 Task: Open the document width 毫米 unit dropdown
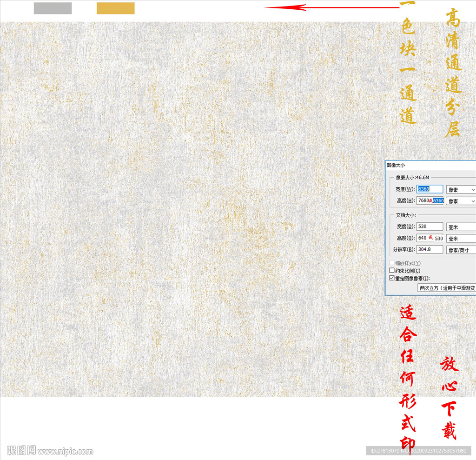pos(461,227)
